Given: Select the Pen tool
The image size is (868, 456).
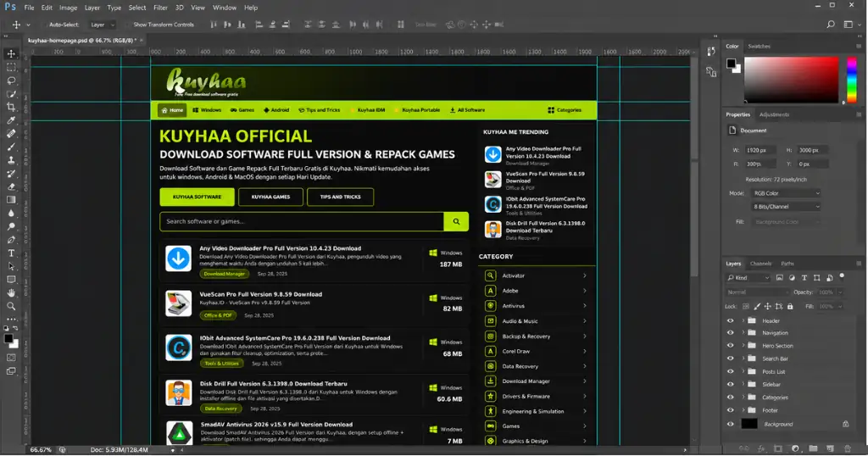Looking at the screenshot, I should [11, 240].
